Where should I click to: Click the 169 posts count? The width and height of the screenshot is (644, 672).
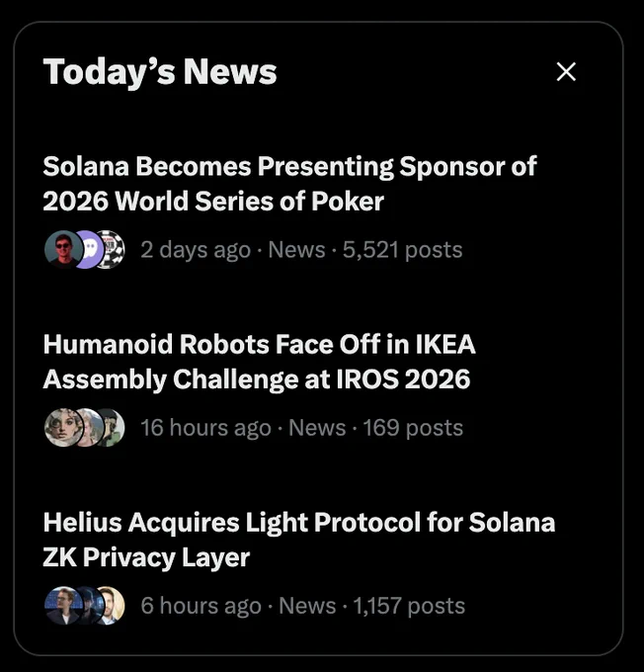tap(413, 428)
